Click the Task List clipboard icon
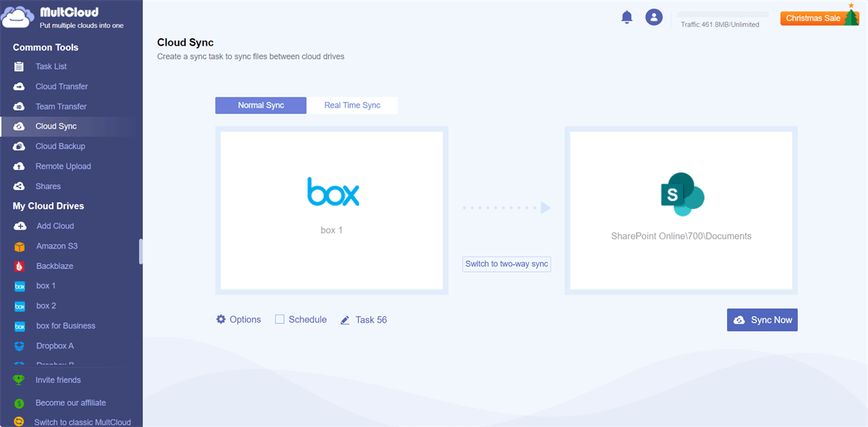 (x=20, y=66)
